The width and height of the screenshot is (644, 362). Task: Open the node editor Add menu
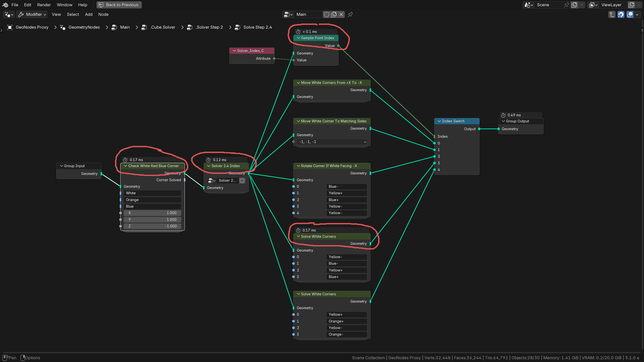point(89,15)
